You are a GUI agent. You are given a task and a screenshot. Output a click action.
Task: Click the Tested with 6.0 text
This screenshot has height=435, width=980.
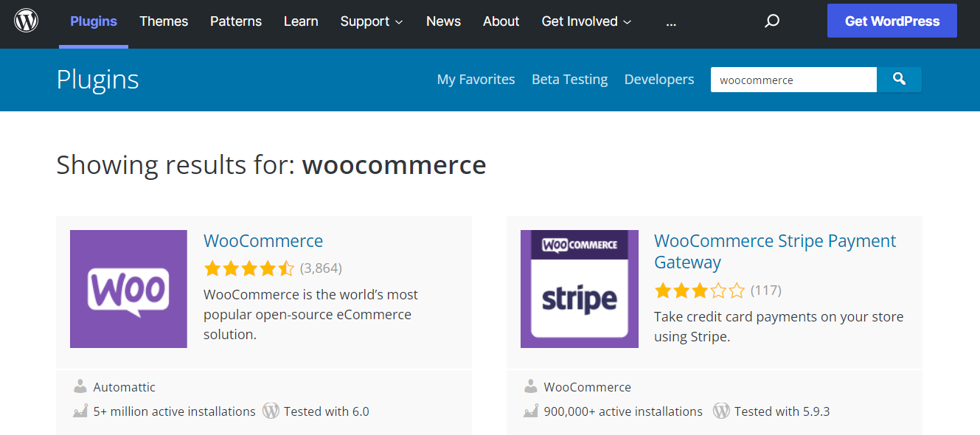click(x=327, y=411)
